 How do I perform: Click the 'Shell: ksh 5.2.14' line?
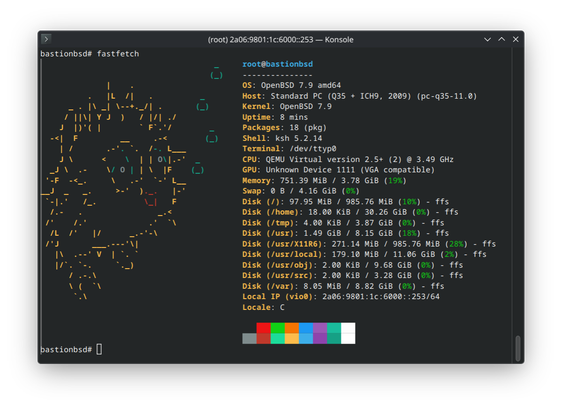point(282,138)
